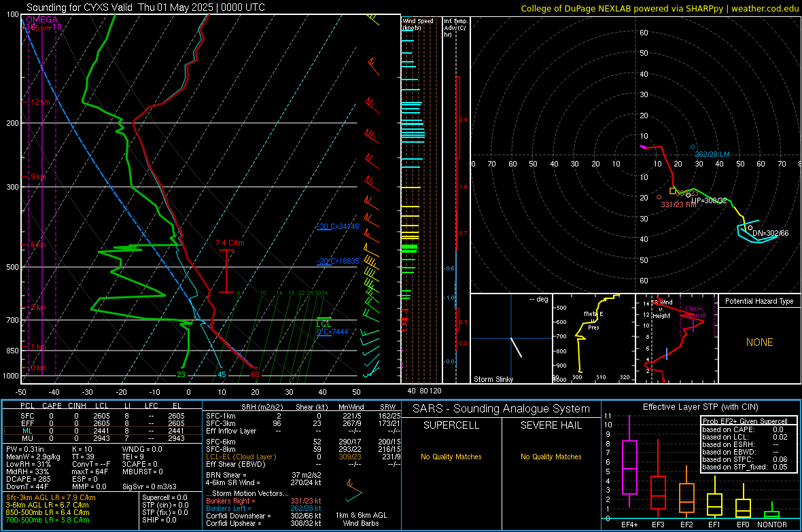Click the 262/28 LM hodograph label
Viewport: 802px width, 532px height.
coord(712,154)
